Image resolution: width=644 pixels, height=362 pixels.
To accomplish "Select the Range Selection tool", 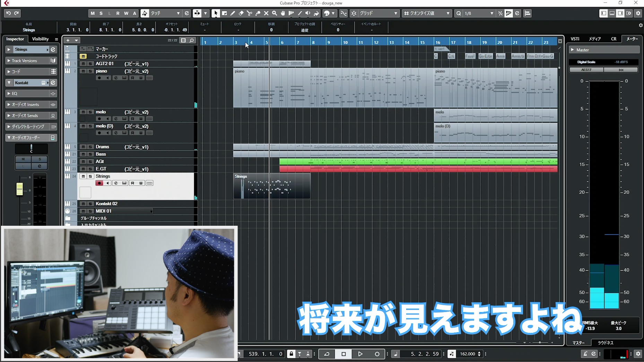I will [224, 13].
